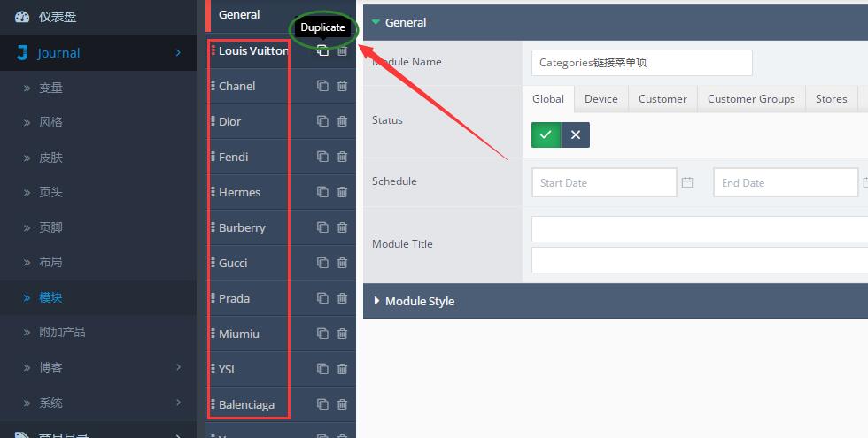
Task: Duplicate the Gucci item
Action: point(322,263)
